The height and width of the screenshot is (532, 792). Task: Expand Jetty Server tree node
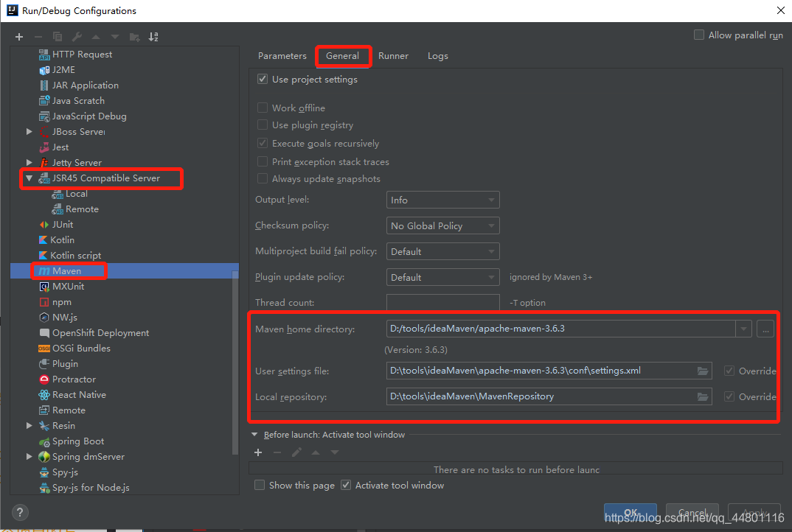tap(29, 163)
